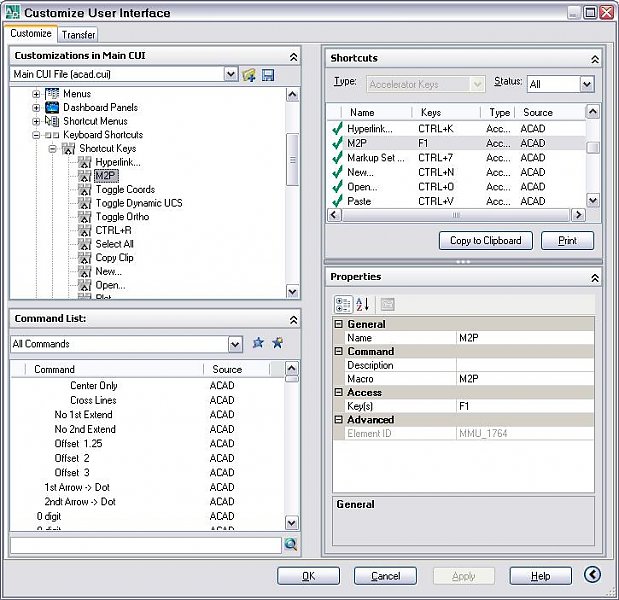Collapse the Shortcut Keys tree node
Screen dimensions: 619x600
(52, 149)
